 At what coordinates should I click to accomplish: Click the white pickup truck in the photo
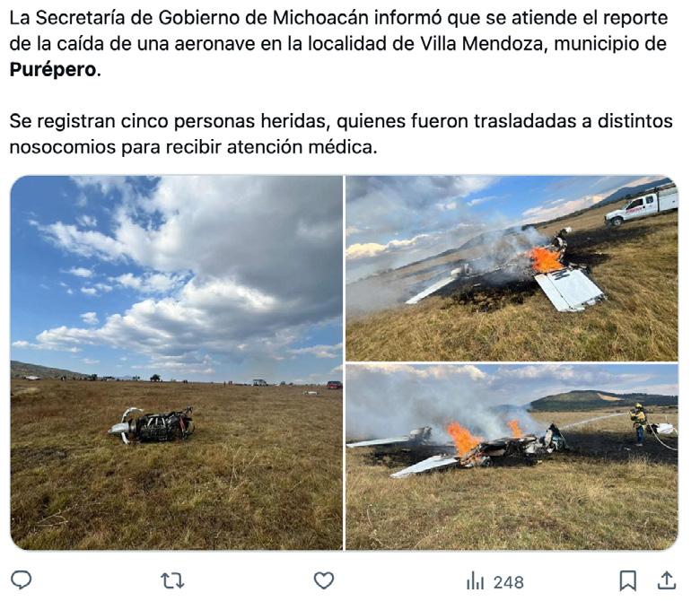pos(641,205)
